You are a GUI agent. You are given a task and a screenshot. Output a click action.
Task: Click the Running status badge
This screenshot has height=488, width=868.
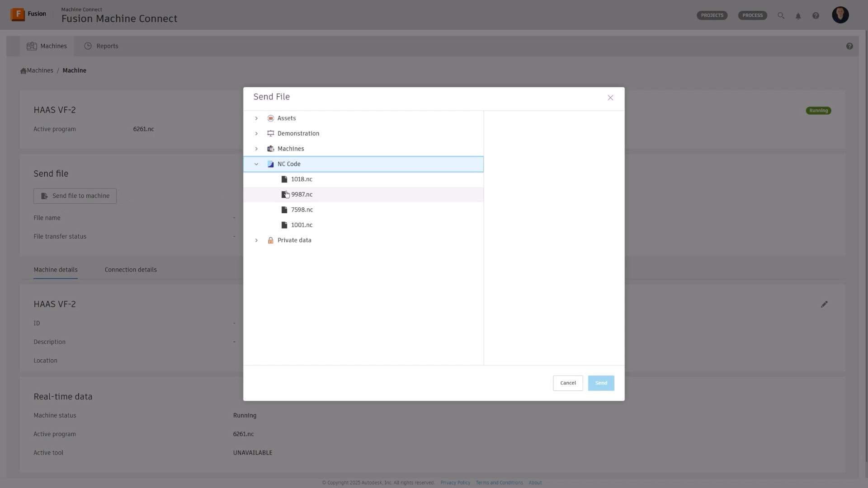pos(818,111)
